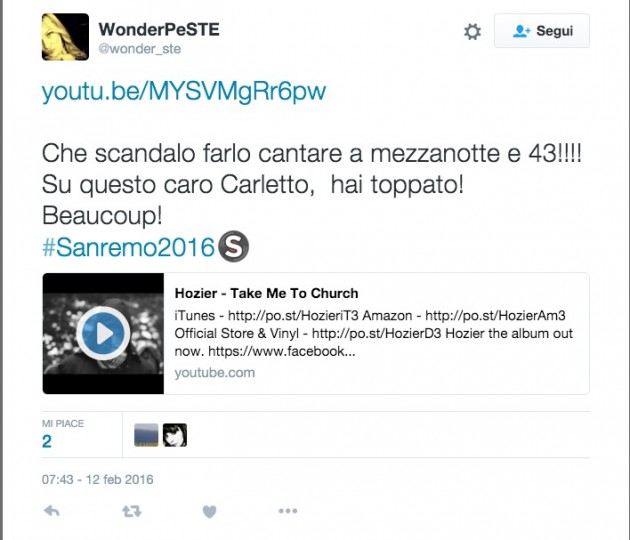View the first liker's landscape avatar
The height and width of the screenshot is (540, 630).
click(x=146, y=435)
